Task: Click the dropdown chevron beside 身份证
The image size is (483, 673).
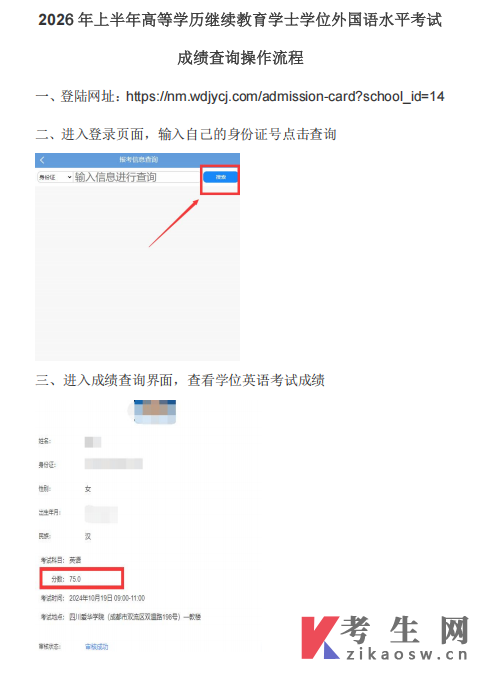Action: 69,177
